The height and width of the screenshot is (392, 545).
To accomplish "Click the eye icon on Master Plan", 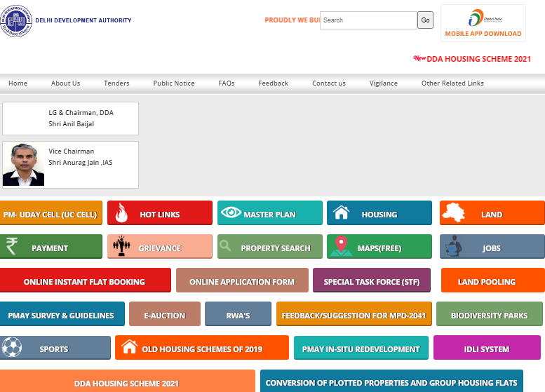I will [x=231, y=213].
